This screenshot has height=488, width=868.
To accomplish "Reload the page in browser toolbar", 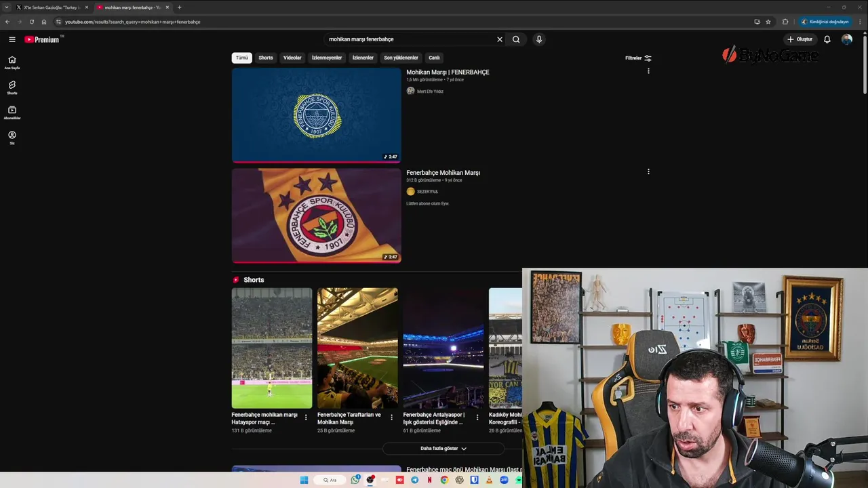I will [x=31, y=22].
